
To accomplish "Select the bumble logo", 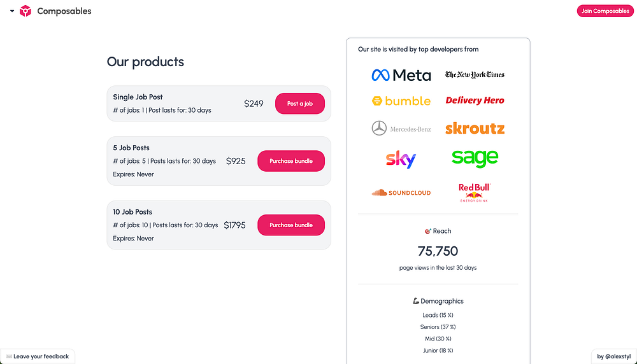I will pyautogui.click(x=401, y=101).
